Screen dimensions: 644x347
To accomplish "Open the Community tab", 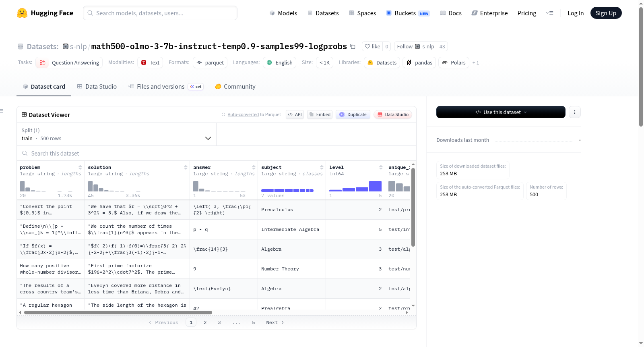I will click(235, 86).
